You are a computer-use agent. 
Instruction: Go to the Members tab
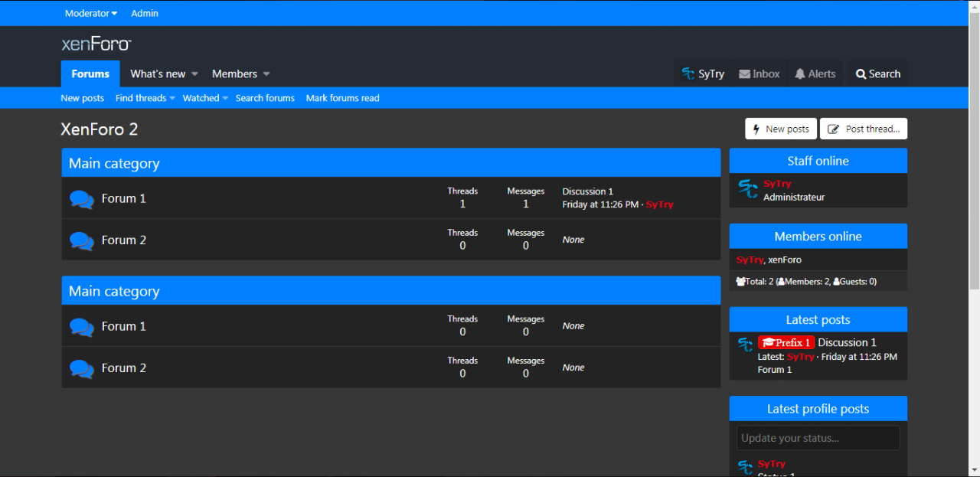[234, 74]
